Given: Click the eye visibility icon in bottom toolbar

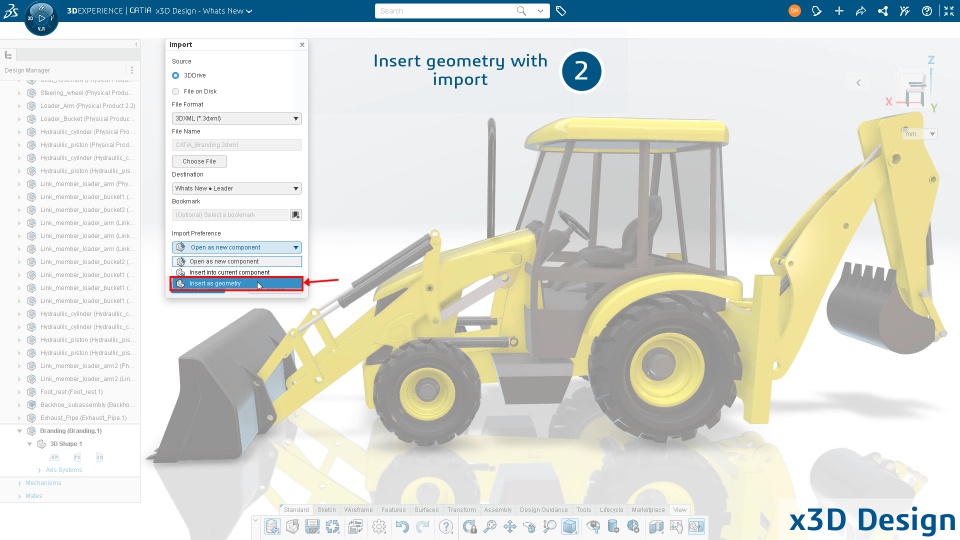Looking at the screenshot, I should click(x=593, y=527).
